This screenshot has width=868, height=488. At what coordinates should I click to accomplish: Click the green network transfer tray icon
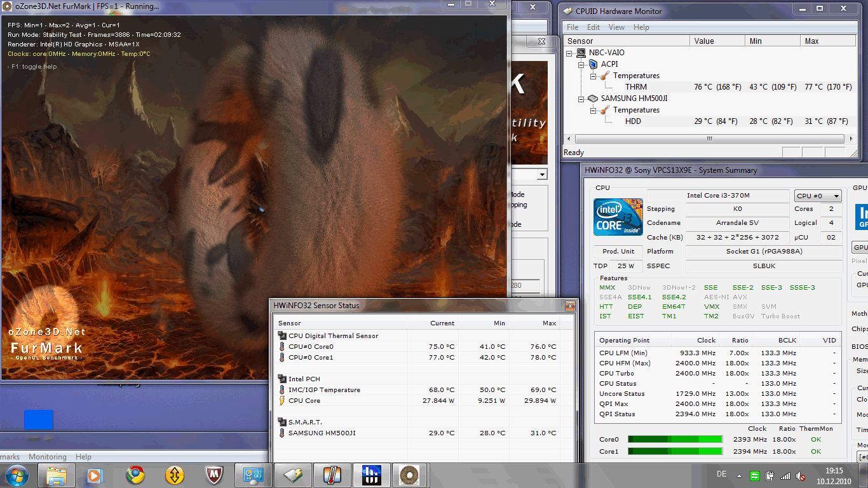(755, 475)
